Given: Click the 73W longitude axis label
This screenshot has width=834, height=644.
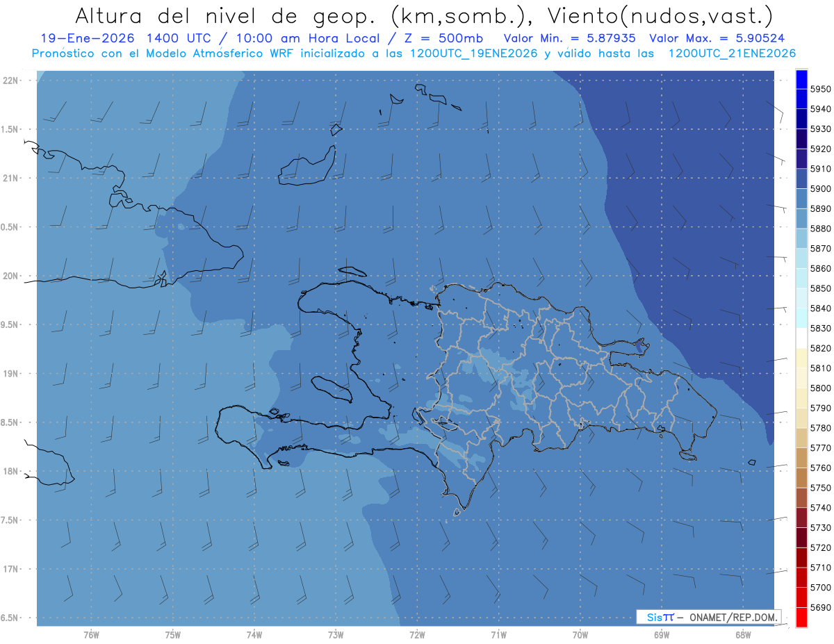Looking at the screenshot, I should point(336,634).
